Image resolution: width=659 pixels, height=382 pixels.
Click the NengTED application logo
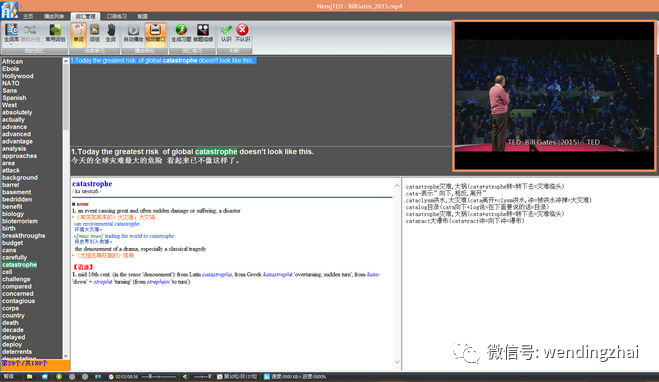[9, 10]
